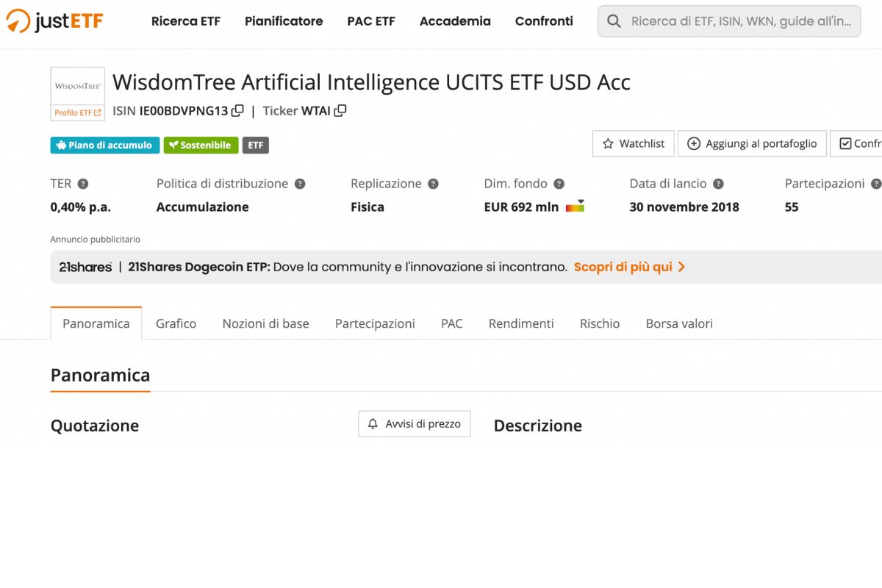Open the Profilo ETF link
882x588 pixels.
77,112
